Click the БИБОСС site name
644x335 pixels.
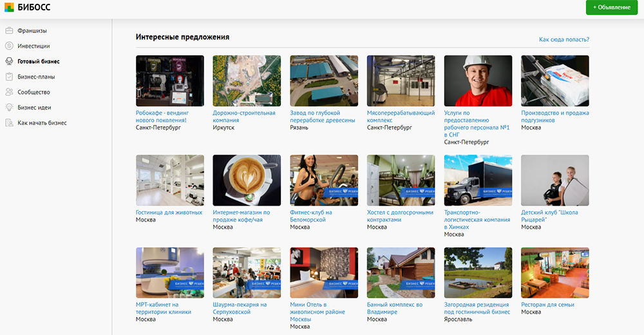pos(33,7)
